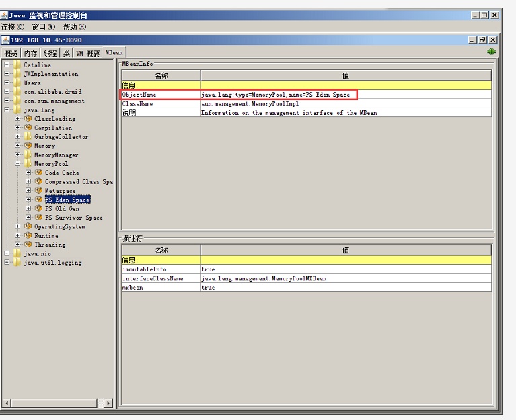Viewport: 516px width, 420px height.
Task: Expand the MemoryManager tree node
Action: tap(17, 155)
